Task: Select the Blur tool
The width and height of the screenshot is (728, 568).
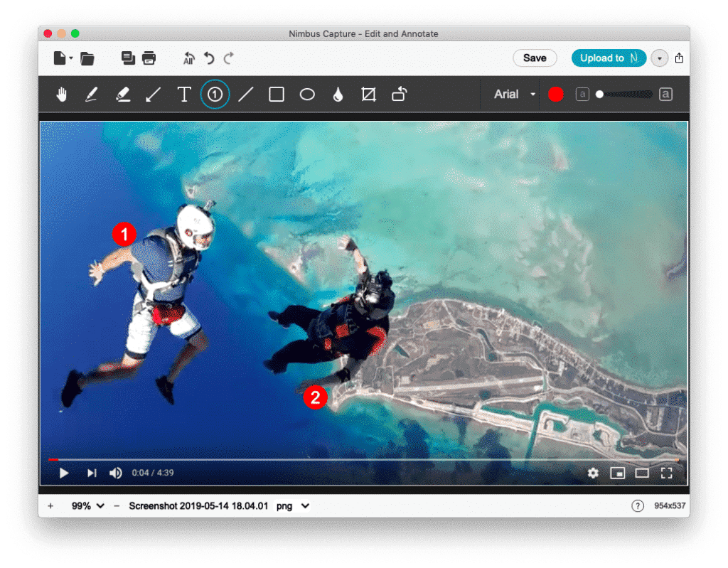Action: [x=337, y=94]
